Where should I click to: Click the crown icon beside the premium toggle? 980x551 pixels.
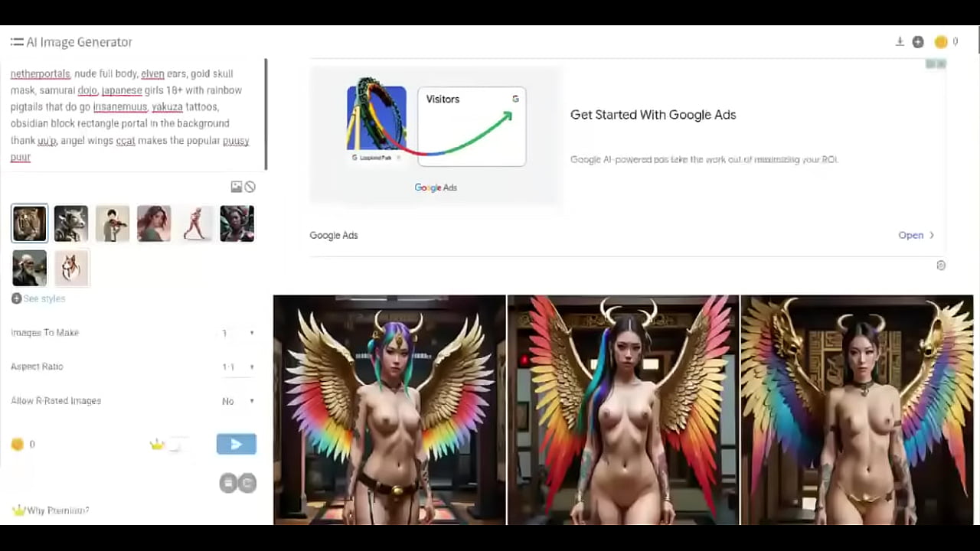[157, 445]
